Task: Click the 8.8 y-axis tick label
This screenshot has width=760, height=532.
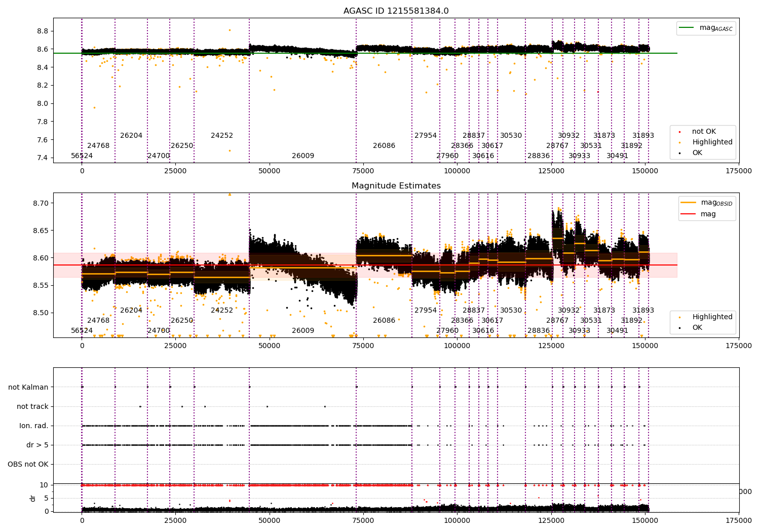Action: coord(43,31)
